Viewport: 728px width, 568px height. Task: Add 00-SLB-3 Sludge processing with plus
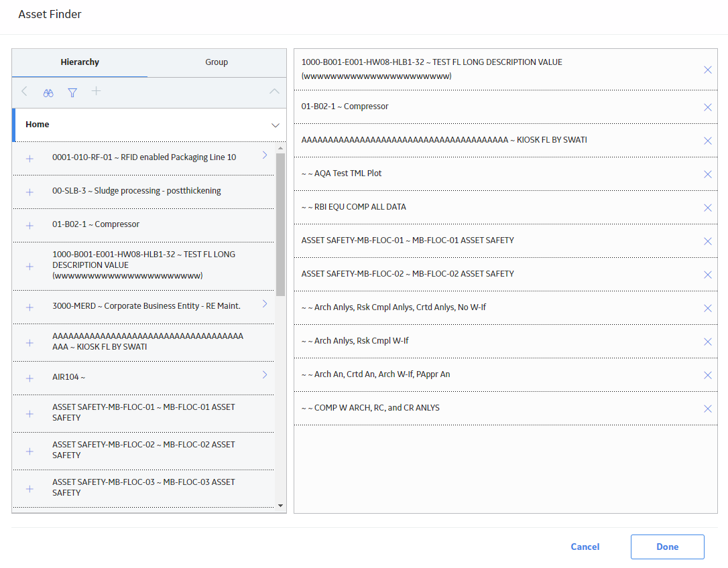point(29,192)
